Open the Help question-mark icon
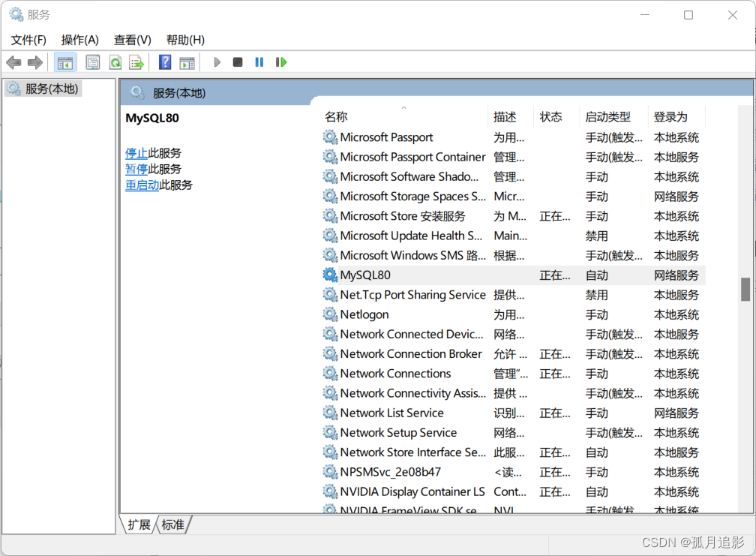Image resolution: width=756 pixels, height=556 pixels. (x=165, y=62)
